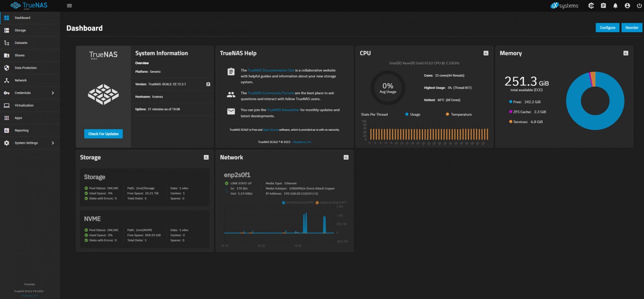The width and height of the screenshot is (644, 299).
Task: Open the alerts bell icon
Action: click(x=615, y=6)
